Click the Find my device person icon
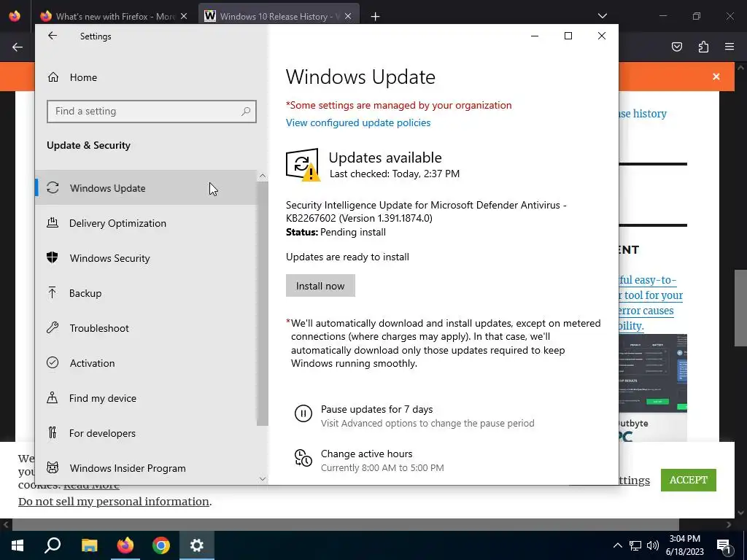The image size is (747, 560). [53, 397]
